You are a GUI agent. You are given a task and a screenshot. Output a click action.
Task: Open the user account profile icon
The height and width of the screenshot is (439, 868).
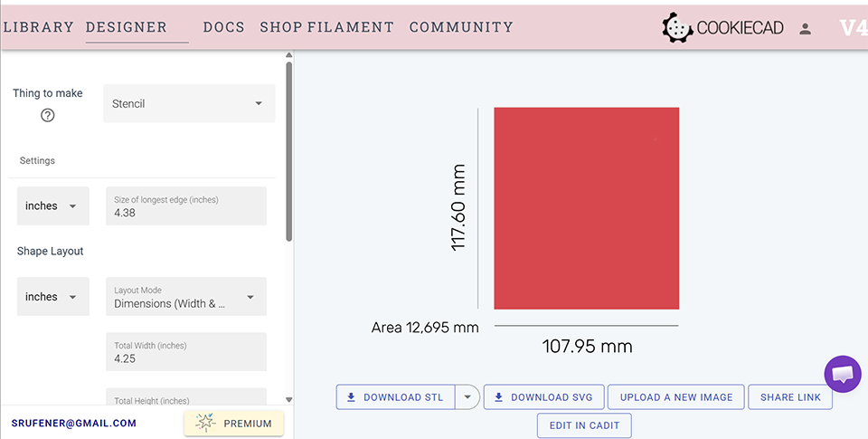[805, 28]
